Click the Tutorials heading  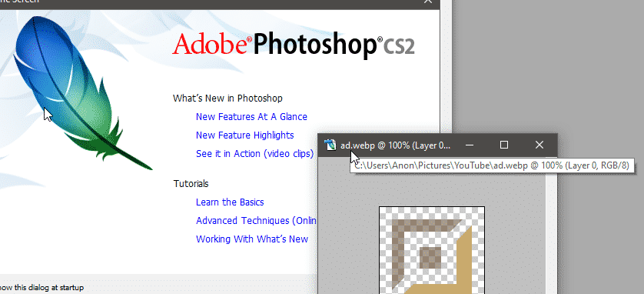191,183
